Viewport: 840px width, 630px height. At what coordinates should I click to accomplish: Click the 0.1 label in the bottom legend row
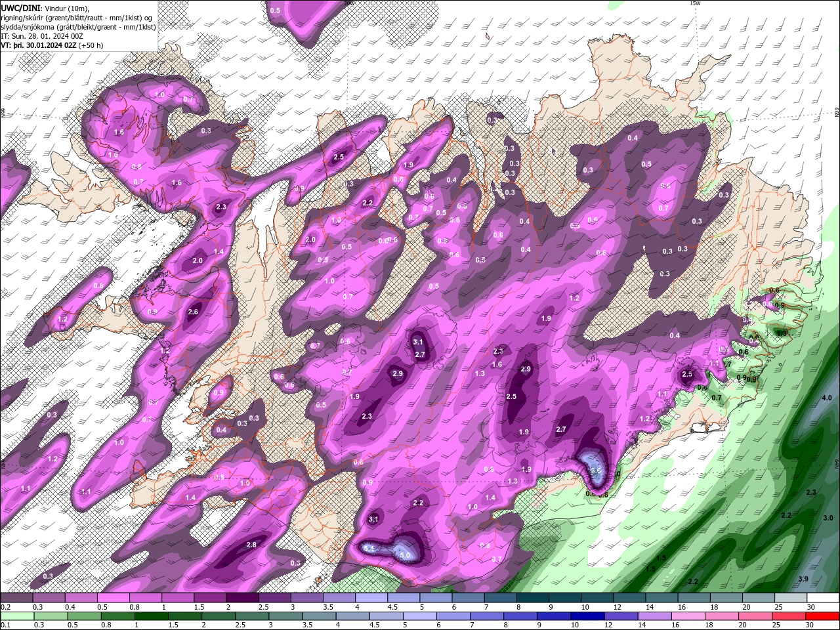pyautogui.click(x=5, y=625)
